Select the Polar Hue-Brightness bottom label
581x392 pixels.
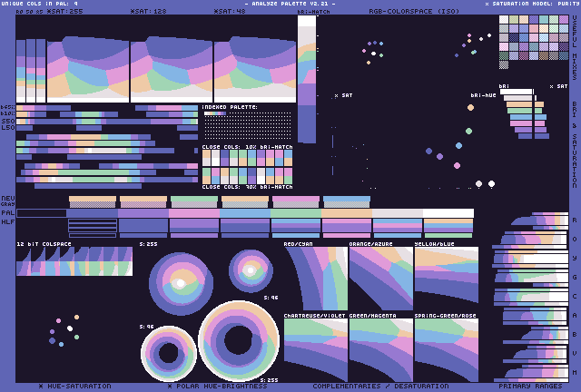pyautogui.click(x=217, y=386)
